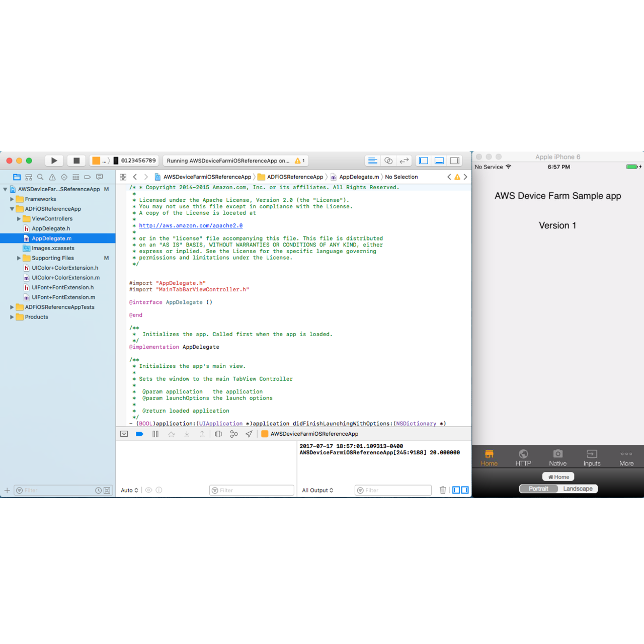Expand the Frameworks group

coord(12,199)
